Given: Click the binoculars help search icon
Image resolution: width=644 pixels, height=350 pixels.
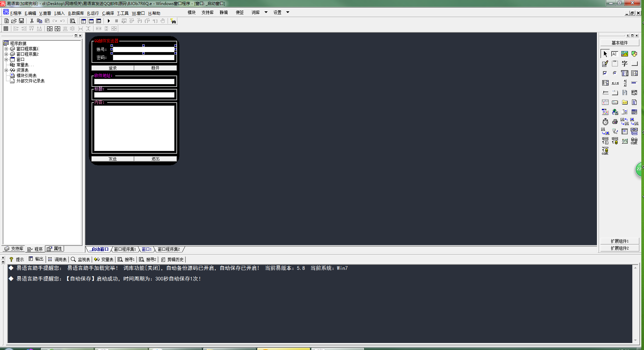Looking at the screenshot, I should coord(173,21).
